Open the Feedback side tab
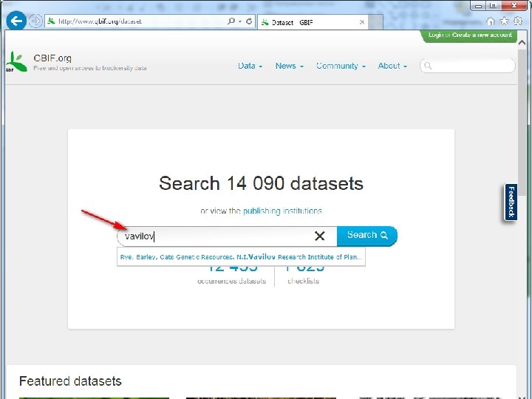532x399 pixels. tap(511, 202)
